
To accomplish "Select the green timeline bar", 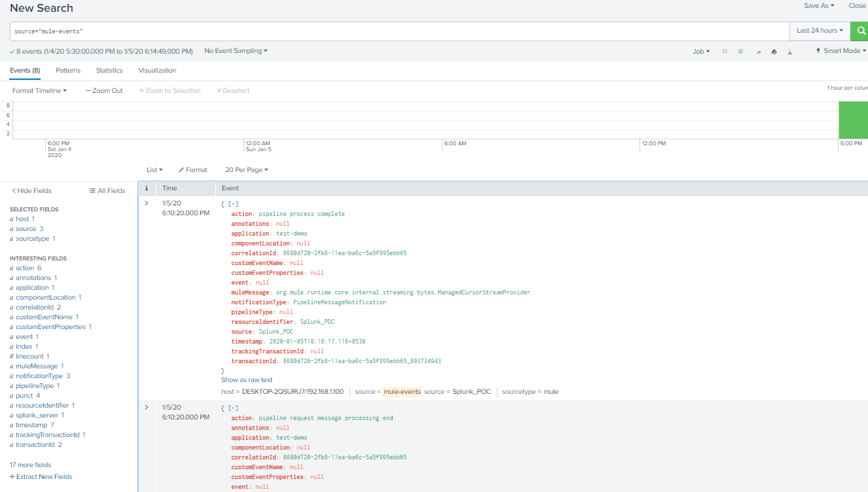I will pyautogui.click(x=853, y=120).
